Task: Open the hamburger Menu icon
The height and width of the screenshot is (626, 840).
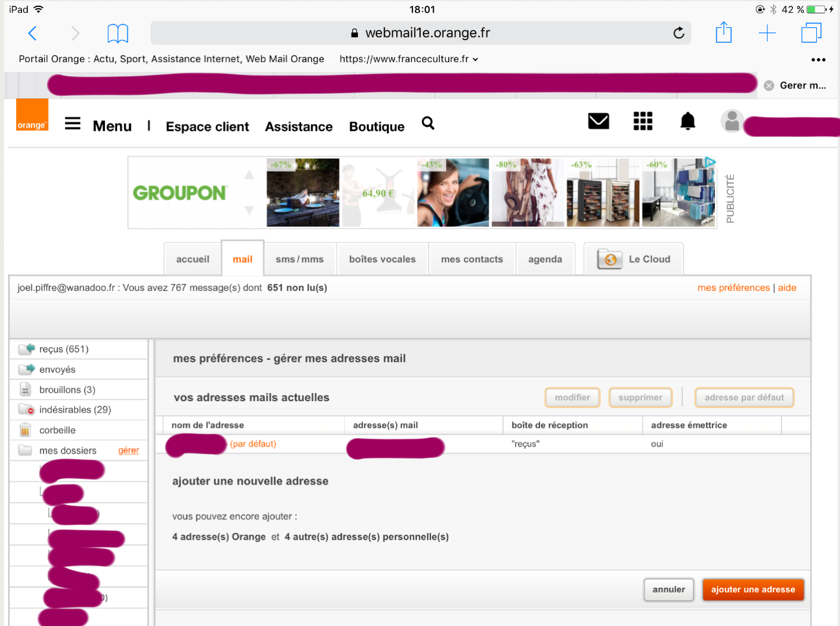Action: pos(72,123)
